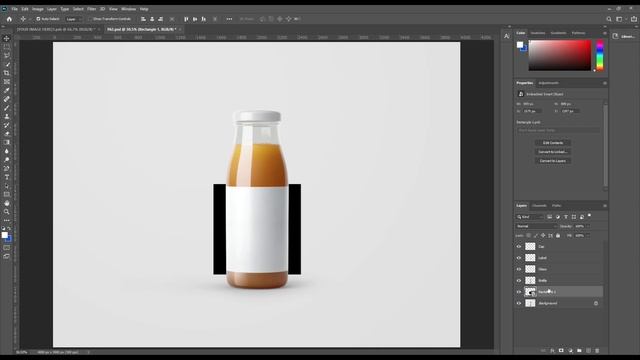Create a new group folder icon
The image size is (640, 360).
(x=579, y=351)
